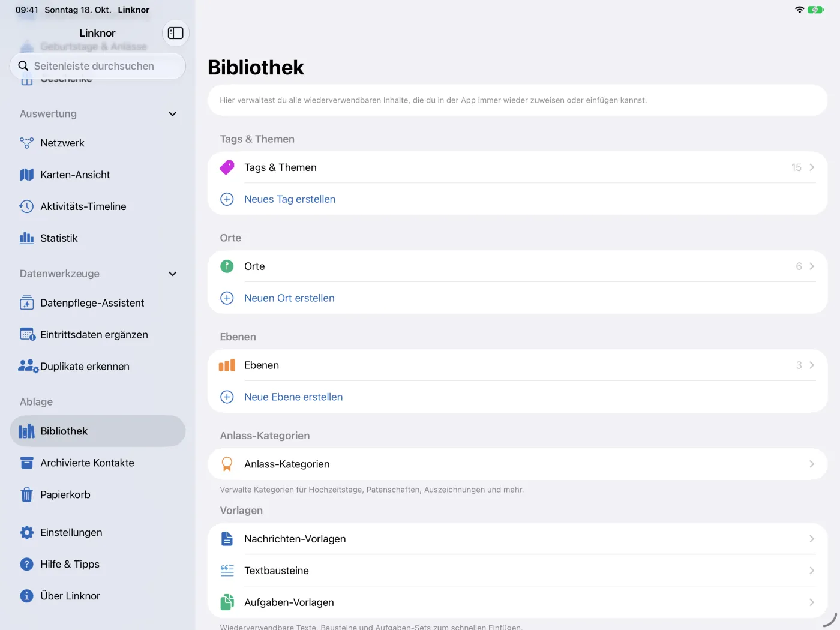Click the battery status icon
Screen dimensions: 840x630
pos(815,10)
